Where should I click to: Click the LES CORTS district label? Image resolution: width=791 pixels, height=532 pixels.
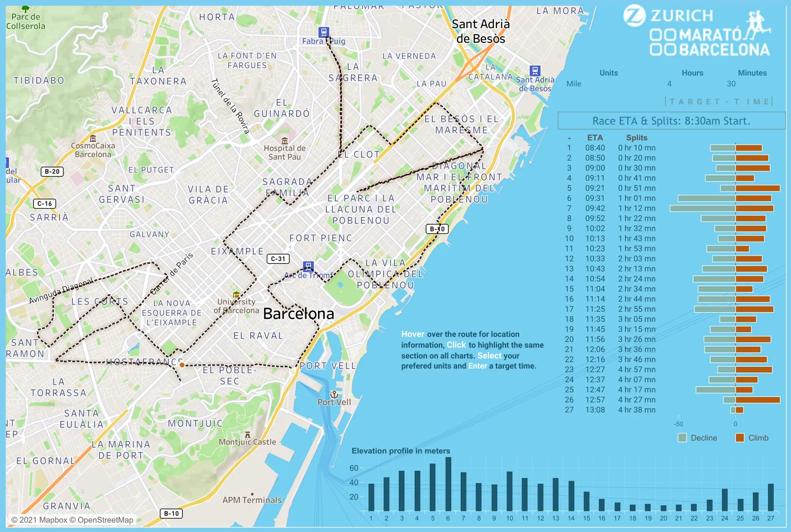click(100, 302)
